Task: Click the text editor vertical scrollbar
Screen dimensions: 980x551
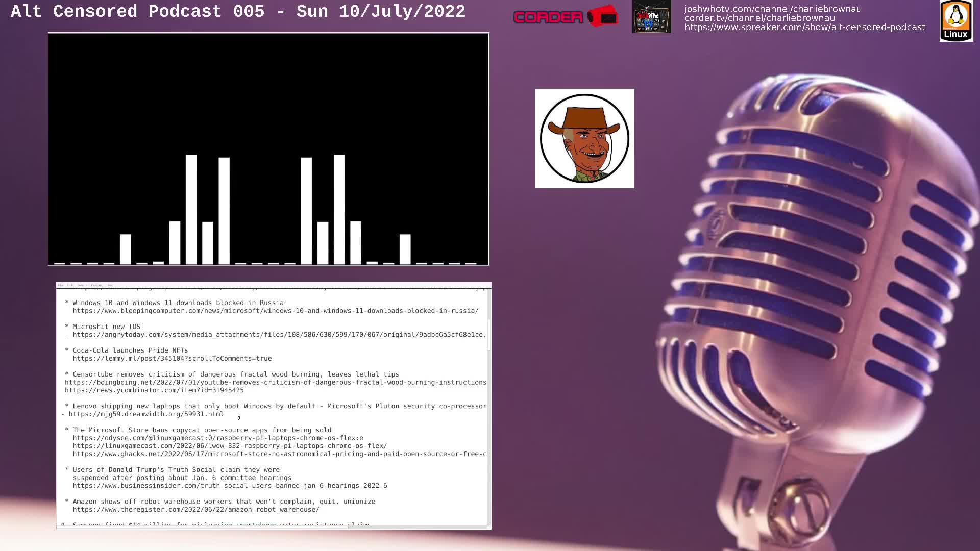Action: [489, 407]
